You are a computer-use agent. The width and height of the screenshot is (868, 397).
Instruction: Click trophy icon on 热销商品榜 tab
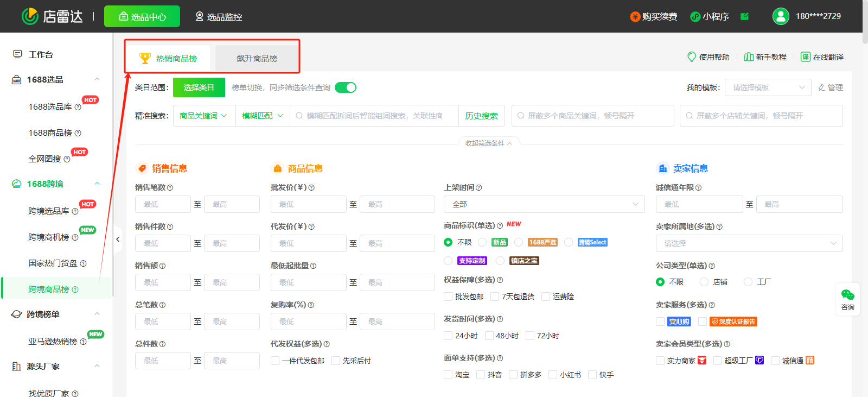click(x=145, y=58)
